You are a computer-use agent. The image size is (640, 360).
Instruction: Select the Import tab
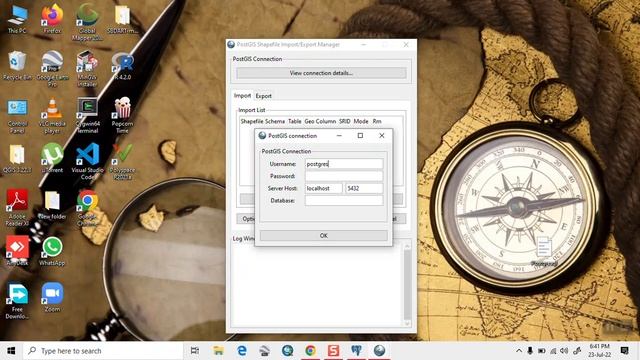pos(242,95)
